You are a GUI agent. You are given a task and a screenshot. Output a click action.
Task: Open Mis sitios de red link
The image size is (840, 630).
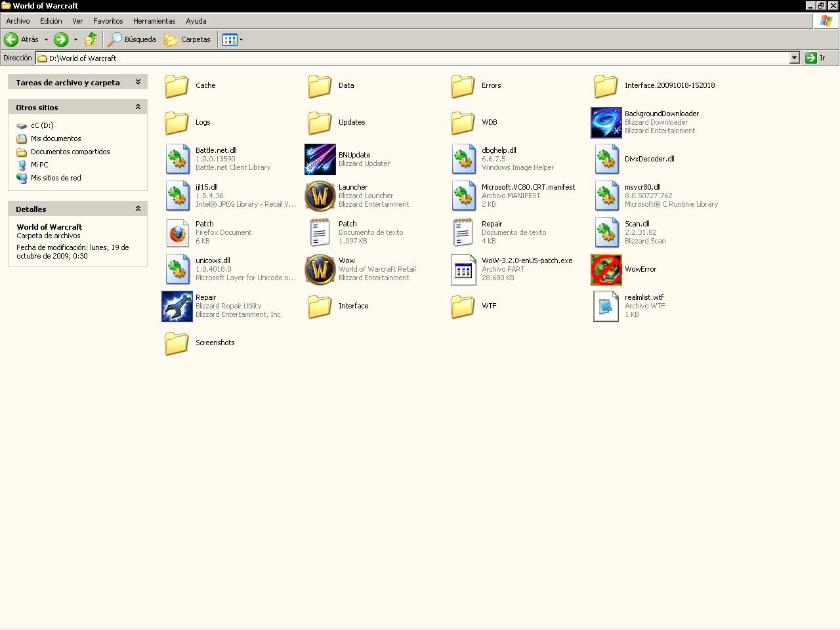tap(56, 178)
